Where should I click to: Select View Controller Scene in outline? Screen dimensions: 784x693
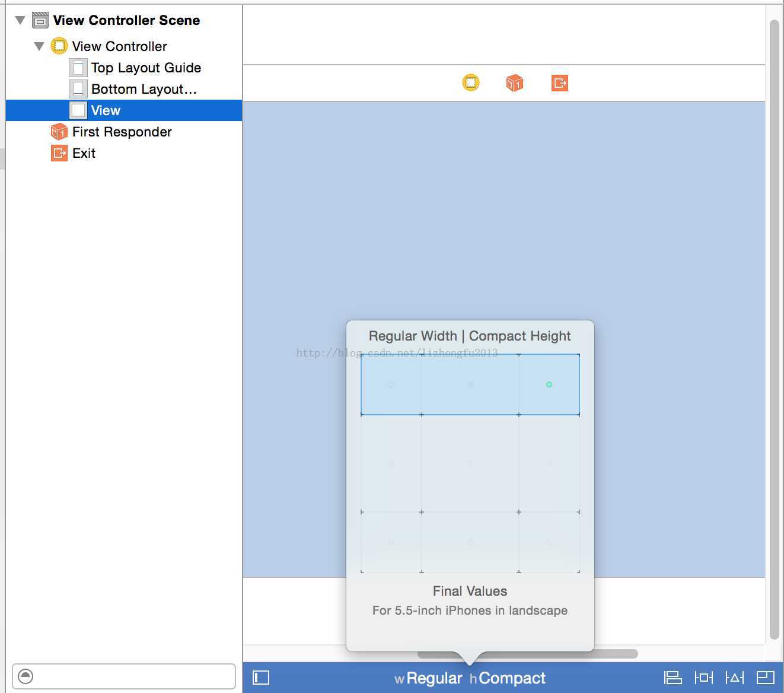pyautogui.click(x=126, y=20)
